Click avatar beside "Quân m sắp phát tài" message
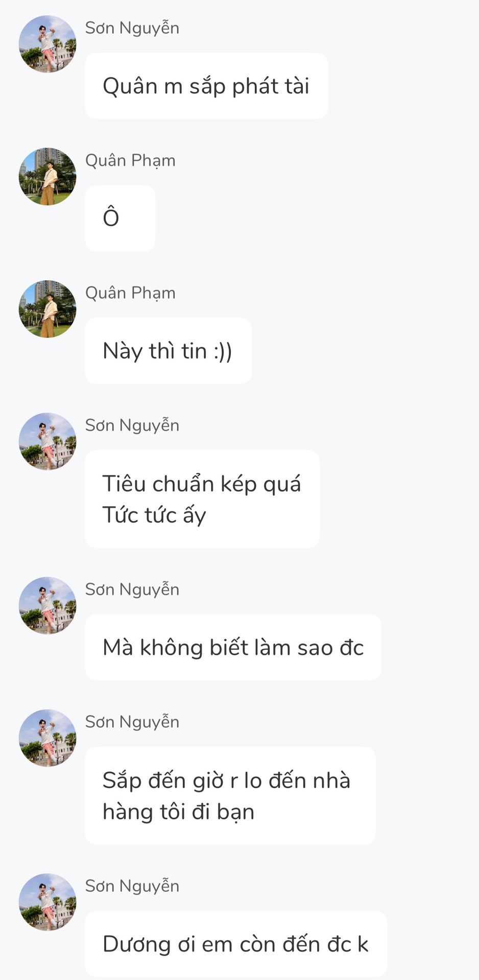Viewport: 479px width, 980px height. click(47, 44)
